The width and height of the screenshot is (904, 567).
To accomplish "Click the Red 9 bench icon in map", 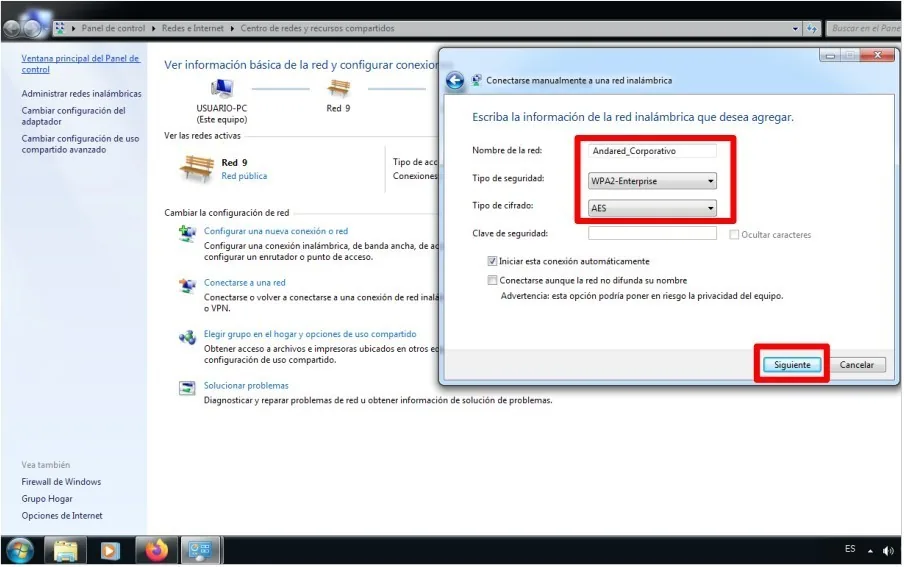I will pyautogui.click(x=338, y=89).
